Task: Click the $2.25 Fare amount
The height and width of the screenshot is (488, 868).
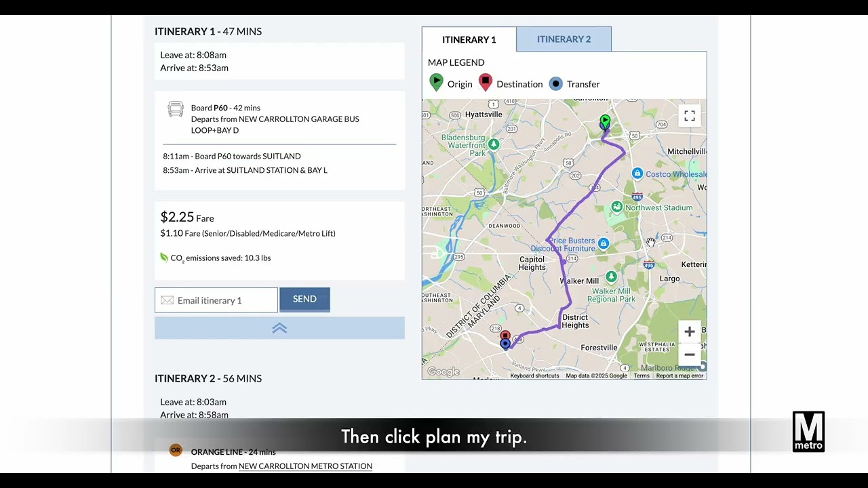Action: point(187,218)
